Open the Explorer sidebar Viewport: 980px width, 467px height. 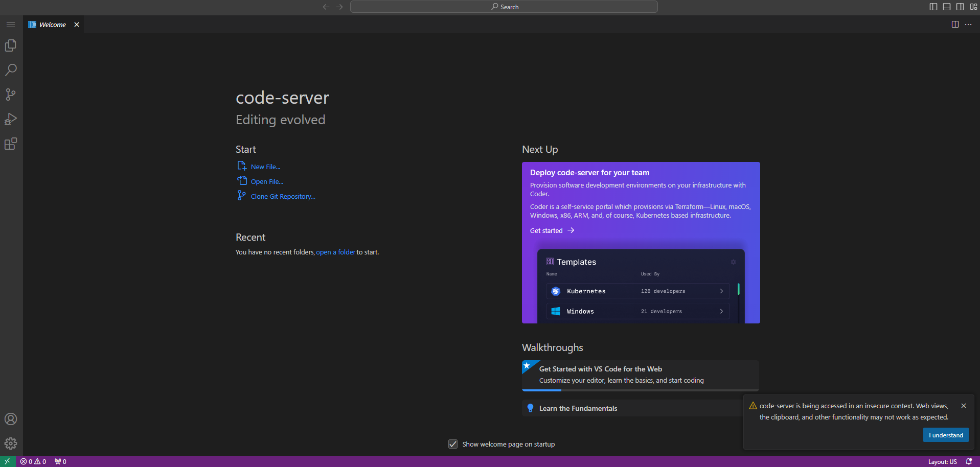point(11,45)
